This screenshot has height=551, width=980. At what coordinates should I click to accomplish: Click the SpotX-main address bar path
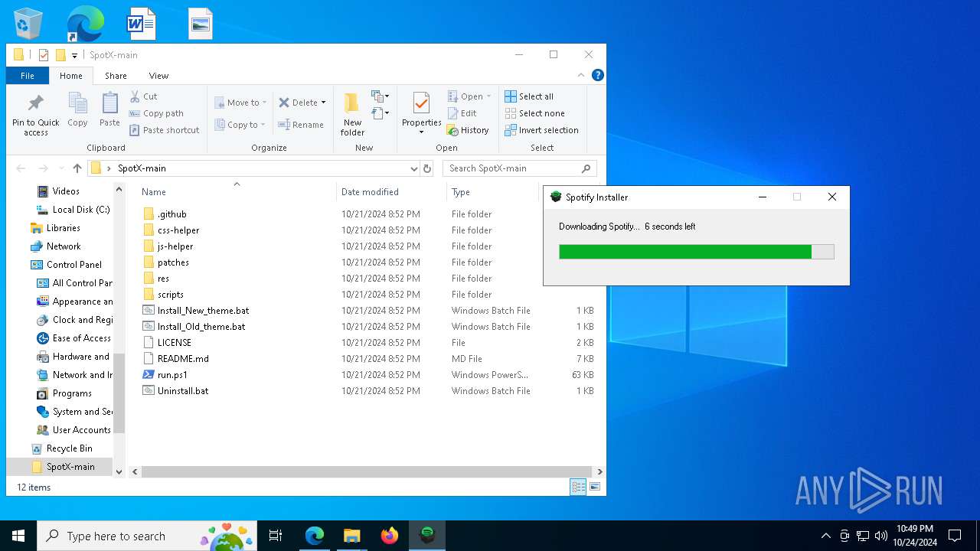(142, 168)
